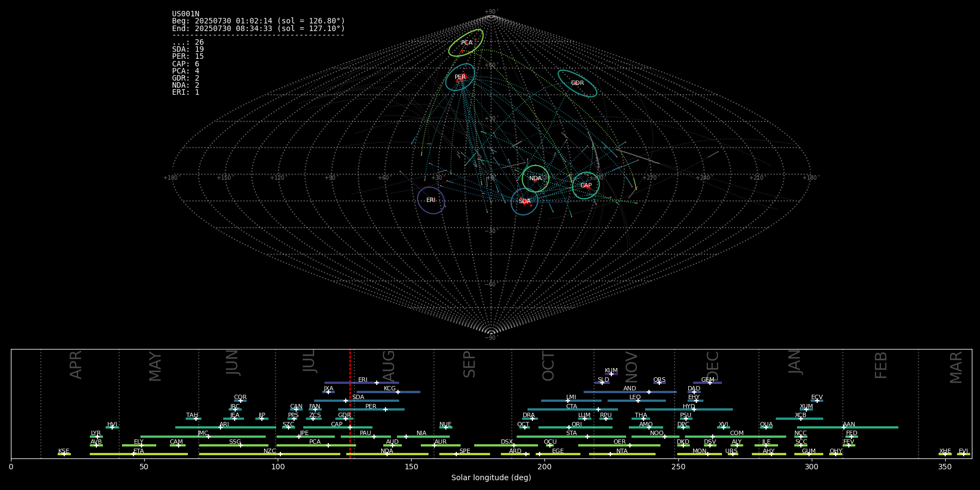Click the ORS shower bar in timeline

659,383
